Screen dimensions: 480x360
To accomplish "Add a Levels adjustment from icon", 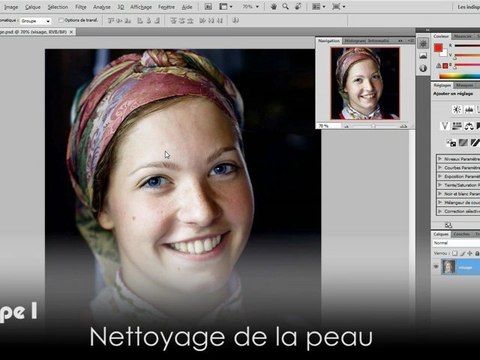I will pyautogui.click(x=469, y=109).
